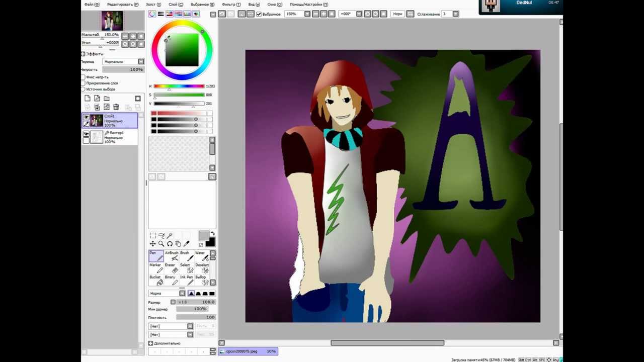Switch to the cgicon2008079.jpeg document tab

249,351
